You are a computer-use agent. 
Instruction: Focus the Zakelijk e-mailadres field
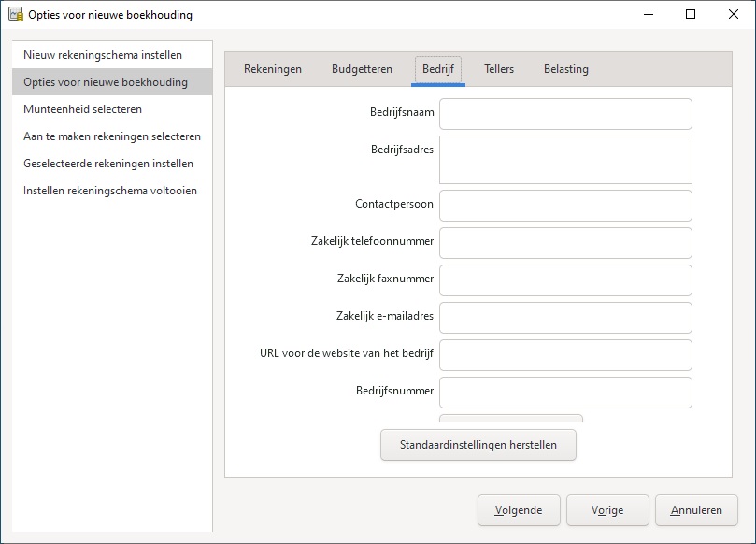point(565,318)
